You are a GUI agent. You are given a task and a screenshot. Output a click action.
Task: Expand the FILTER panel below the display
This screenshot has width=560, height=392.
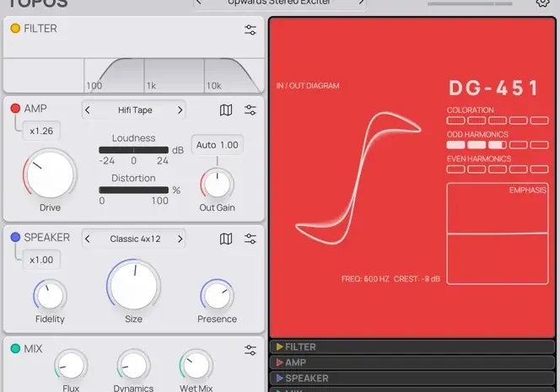coord(412,347)
